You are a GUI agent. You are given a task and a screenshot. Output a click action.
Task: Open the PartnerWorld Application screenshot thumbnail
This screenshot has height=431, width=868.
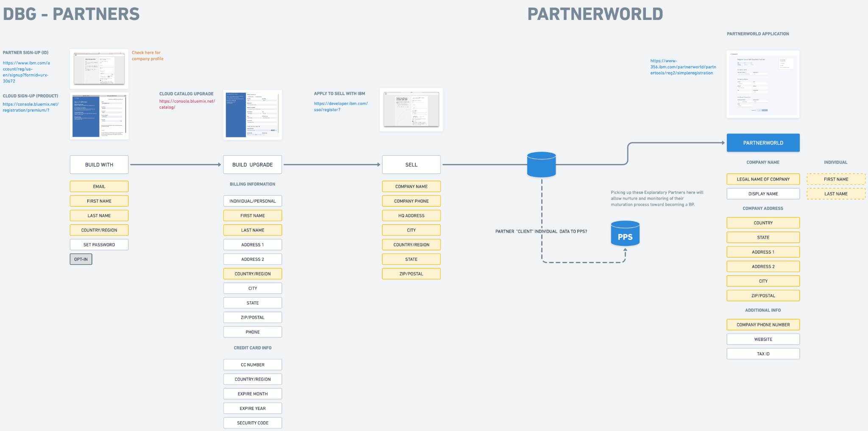pyautogui.click(x=763, y=84)
